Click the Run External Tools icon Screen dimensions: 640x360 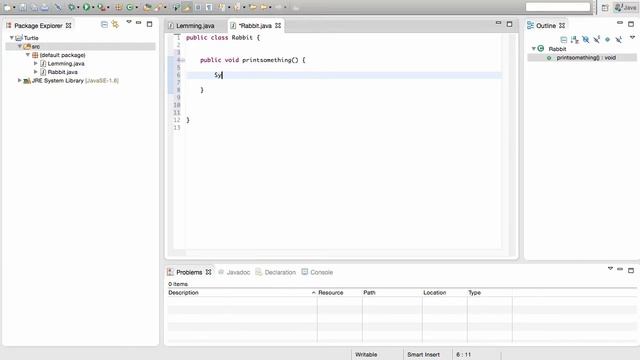pos(101,7)
